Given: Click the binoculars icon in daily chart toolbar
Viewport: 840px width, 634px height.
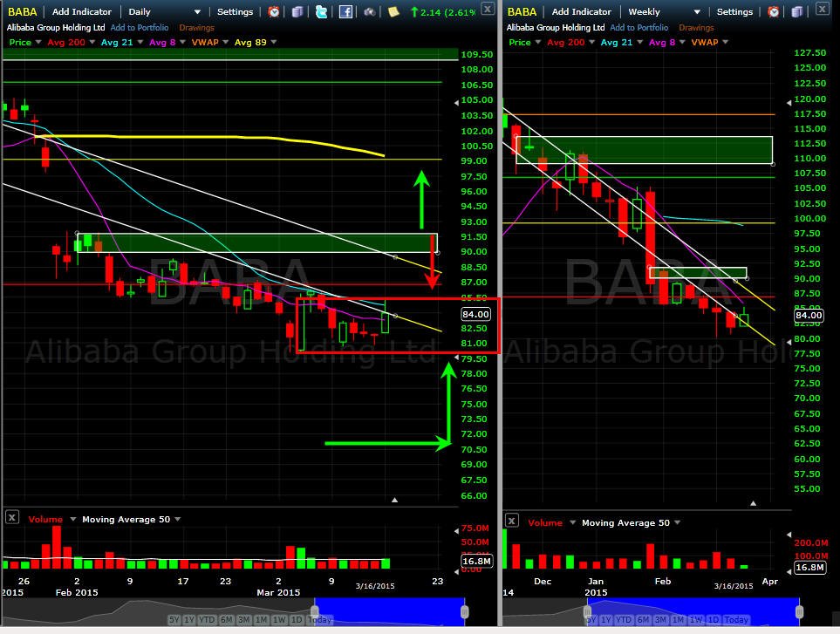Looking at the screenshot, I should 369,11.
